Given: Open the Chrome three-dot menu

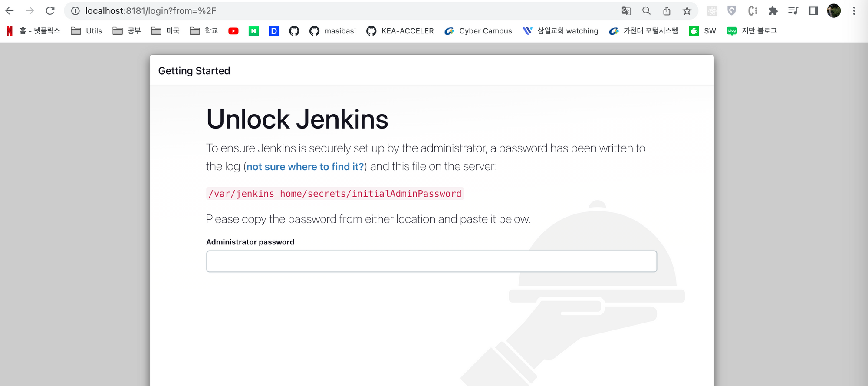Looking at the screenshot, I should [854, 11].
